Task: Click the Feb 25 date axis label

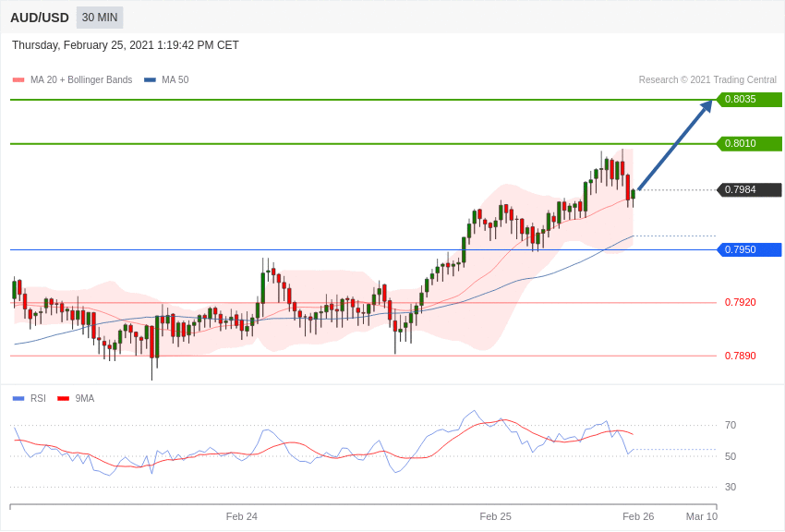Action: (496, 516)
